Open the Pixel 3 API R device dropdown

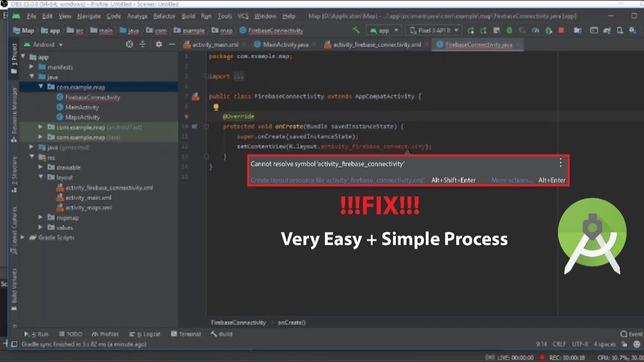[x=434, y=30]
